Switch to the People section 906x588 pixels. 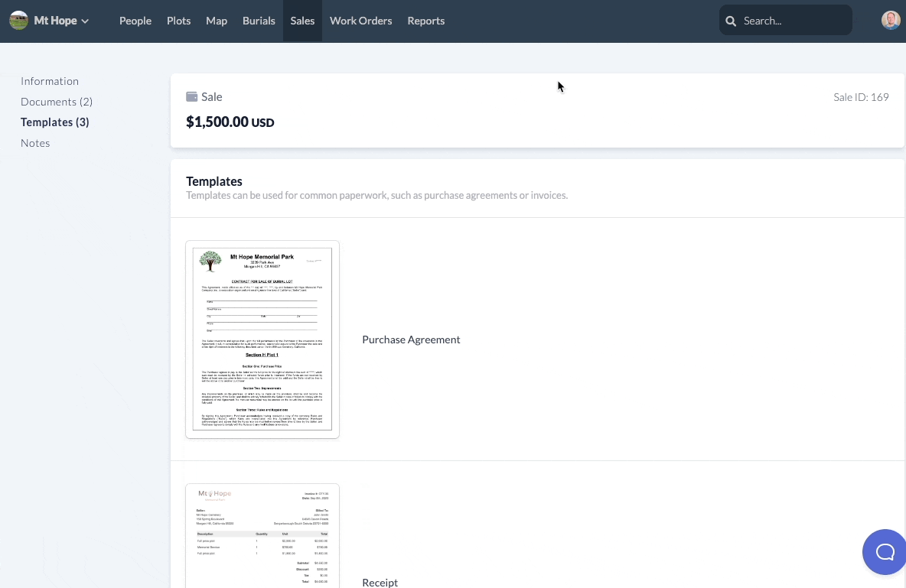tap(135, 21)
